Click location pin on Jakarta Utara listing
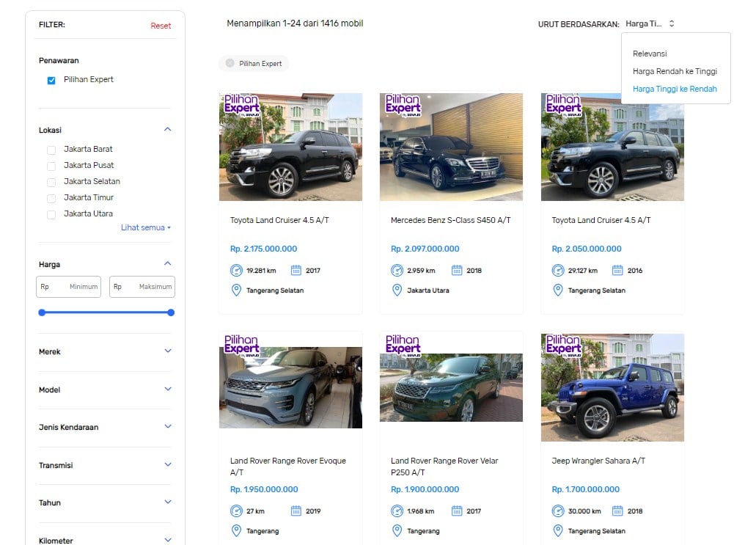756x545 pixels. coord(397,290)
